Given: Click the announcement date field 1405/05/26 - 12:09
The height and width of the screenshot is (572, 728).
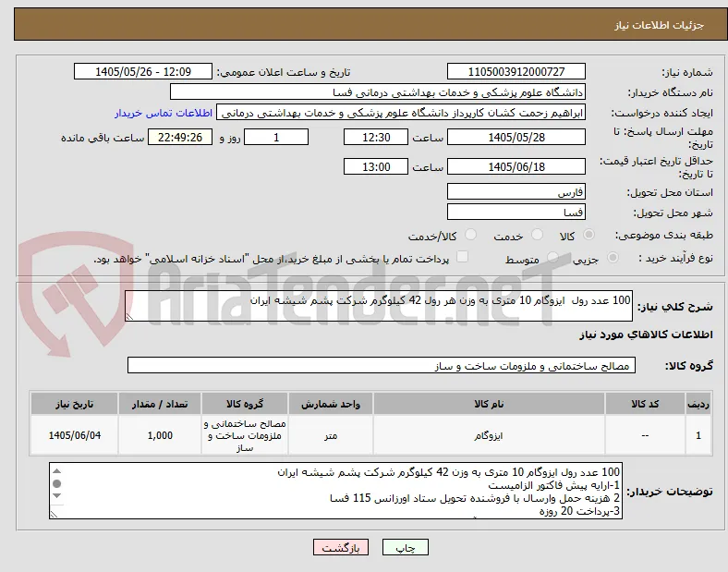Looking at the screenshot, I should pyautogui.click(x=143, y=71).
